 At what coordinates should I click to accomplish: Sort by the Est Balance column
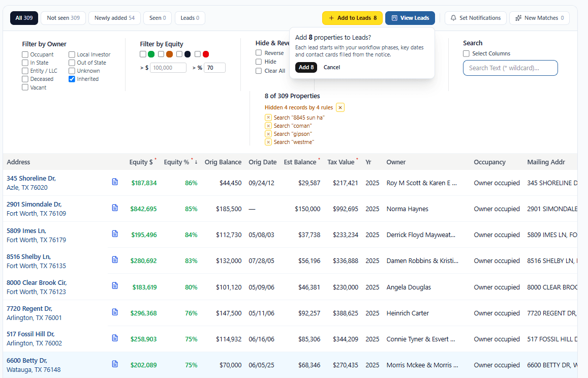300,162
